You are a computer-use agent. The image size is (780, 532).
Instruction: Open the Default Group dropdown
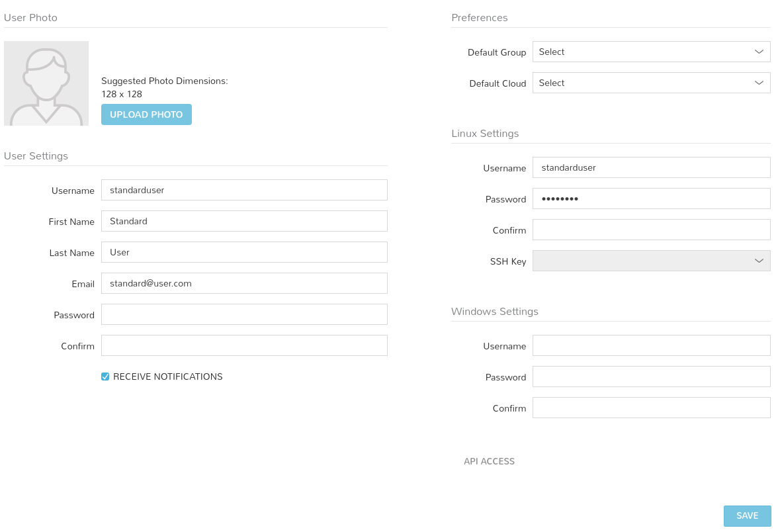coord(651,52)
